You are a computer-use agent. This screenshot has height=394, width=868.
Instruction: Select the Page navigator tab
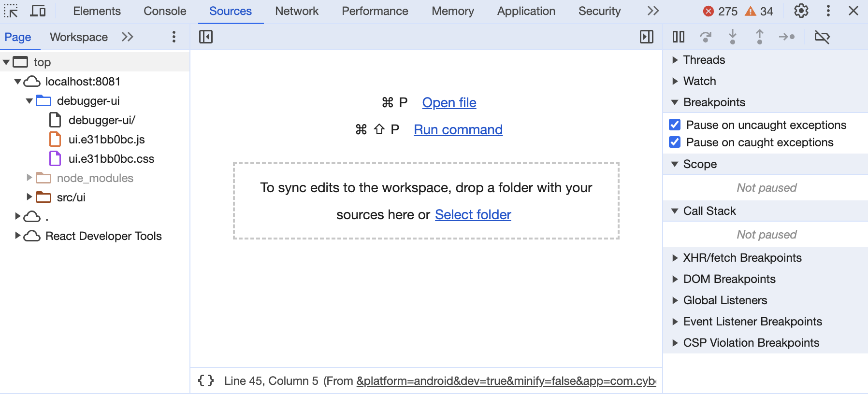tap(18, 37)
